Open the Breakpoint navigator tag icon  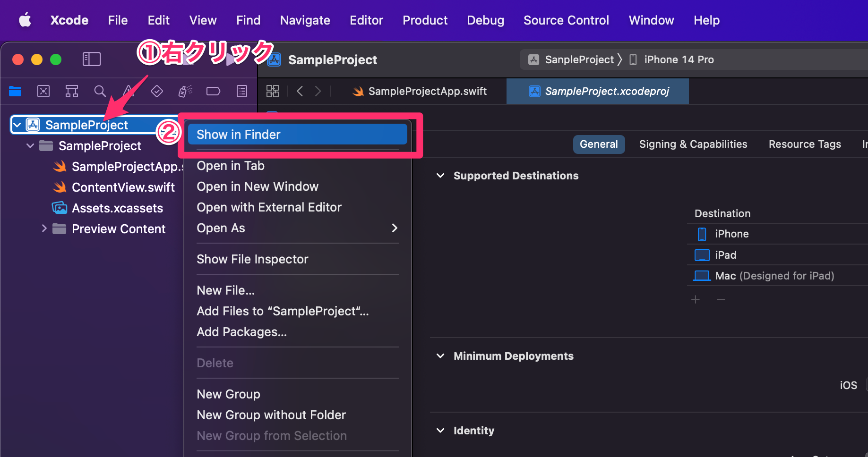[x=213, y=91]
